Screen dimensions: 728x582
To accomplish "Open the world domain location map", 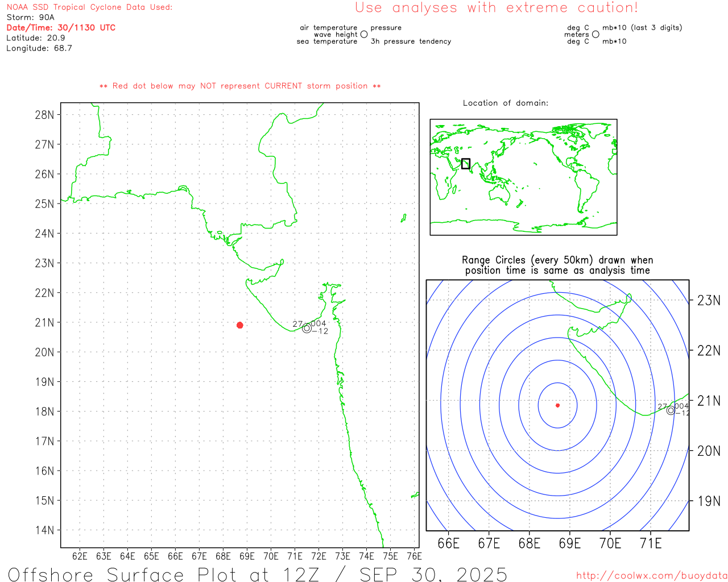I will [523, 177].
